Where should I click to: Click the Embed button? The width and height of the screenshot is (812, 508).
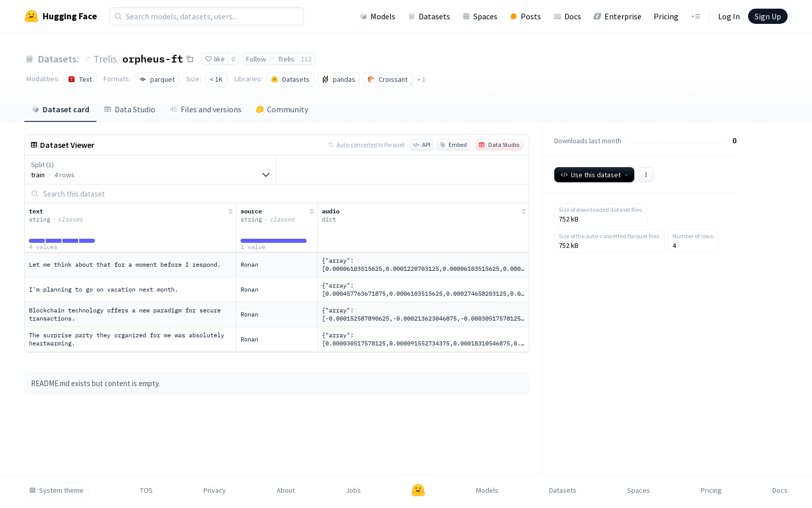pyautogui.click(x=453, y=145)
